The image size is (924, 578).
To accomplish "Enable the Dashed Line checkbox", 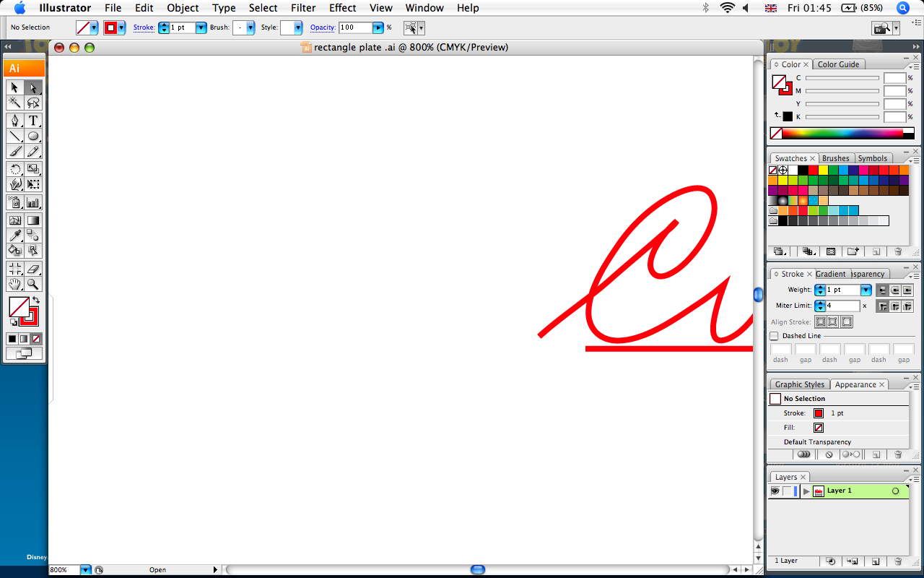I will (x=775, y=336).
